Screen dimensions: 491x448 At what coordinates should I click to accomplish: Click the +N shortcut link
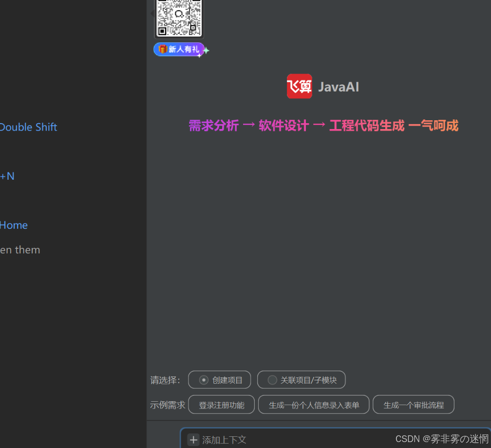pos(7,176)
